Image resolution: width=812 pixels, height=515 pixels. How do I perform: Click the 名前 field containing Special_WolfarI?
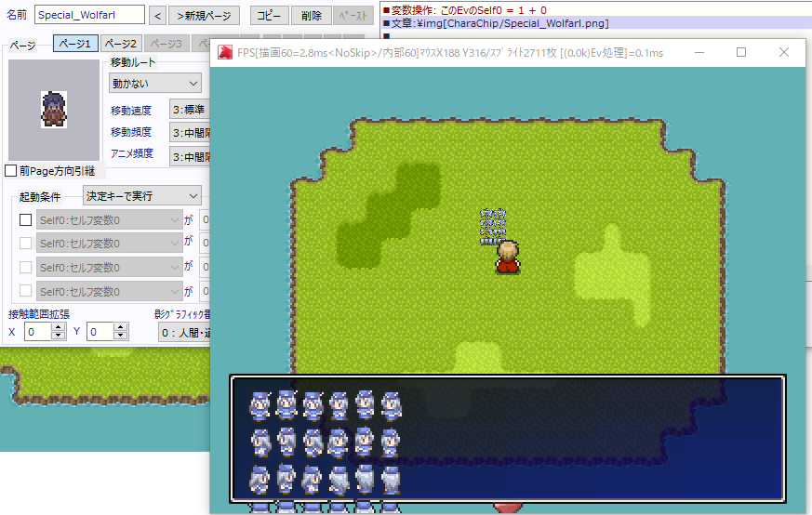coord(89,15)
